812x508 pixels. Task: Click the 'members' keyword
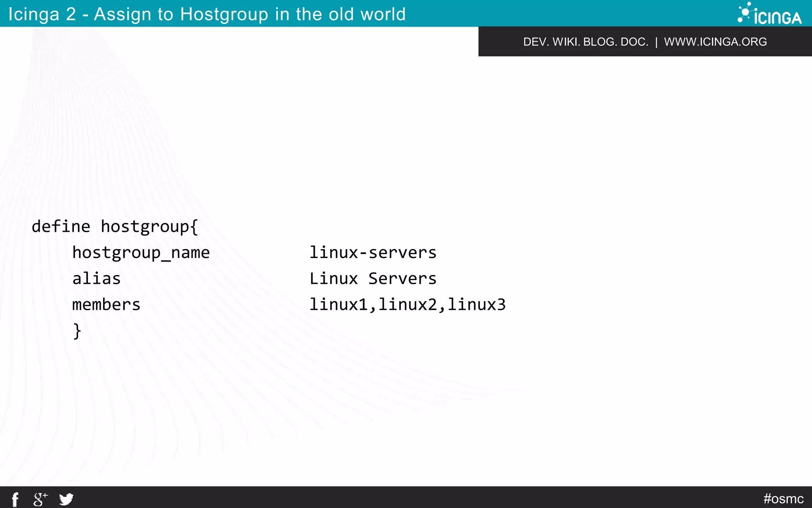pyautogui.click(x=106, y=304)
